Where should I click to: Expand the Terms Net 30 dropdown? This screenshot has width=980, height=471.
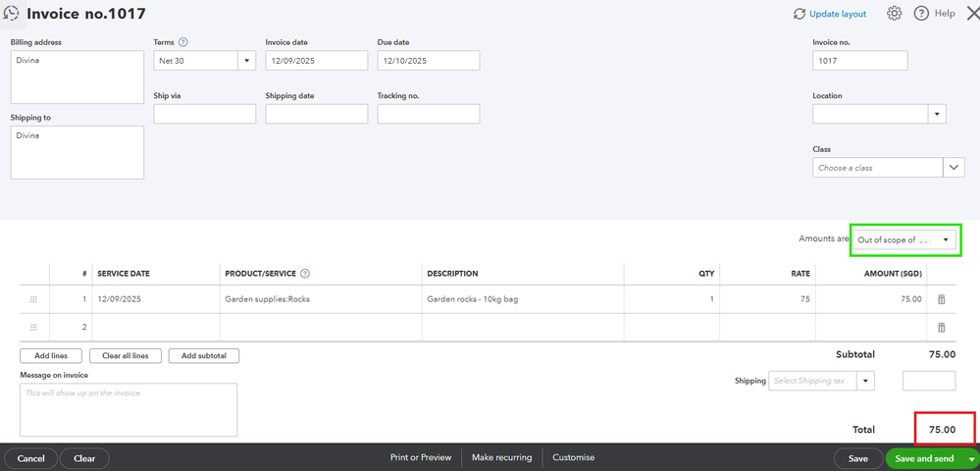(244, 61)
